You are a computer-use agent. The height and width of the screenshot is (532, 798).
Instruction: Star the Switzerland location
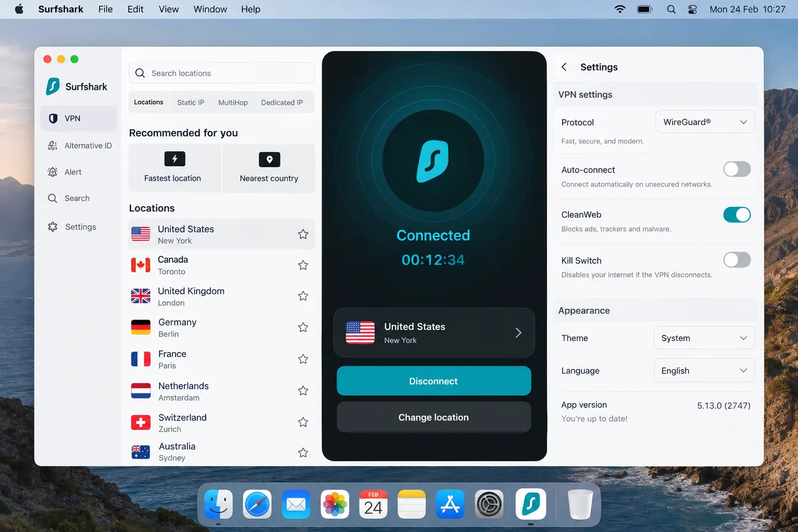pos(303,422)
